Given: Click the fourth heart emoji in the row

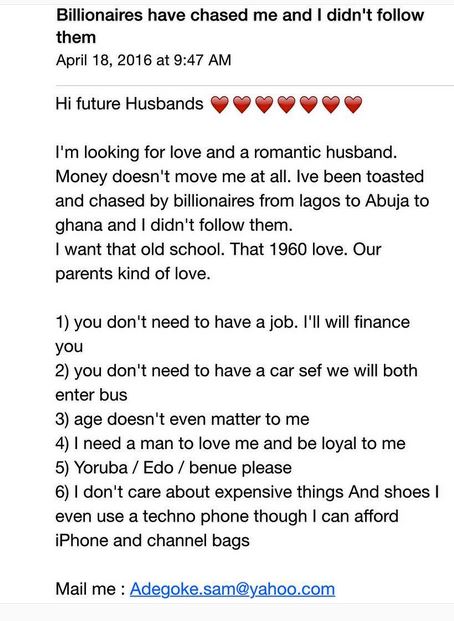Looking at the screenshot, I should tap(286, 105).
